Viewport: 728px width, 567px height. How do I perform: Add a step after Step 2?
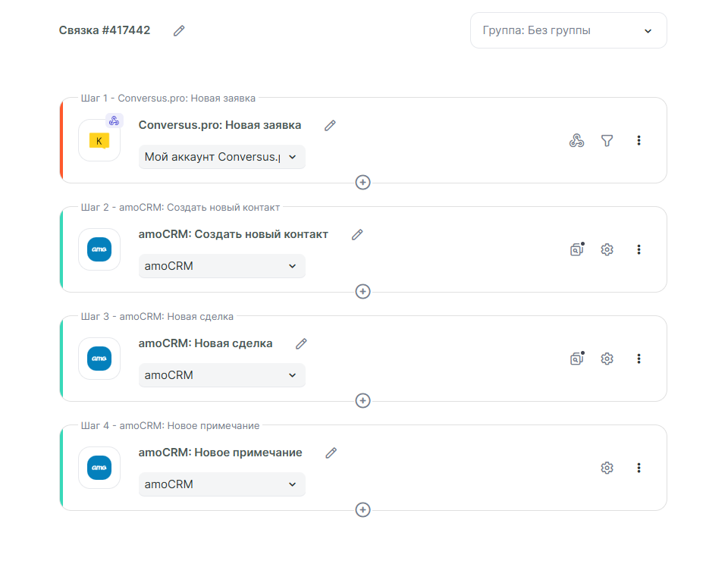pyautogui.click(x=363, y=292)
